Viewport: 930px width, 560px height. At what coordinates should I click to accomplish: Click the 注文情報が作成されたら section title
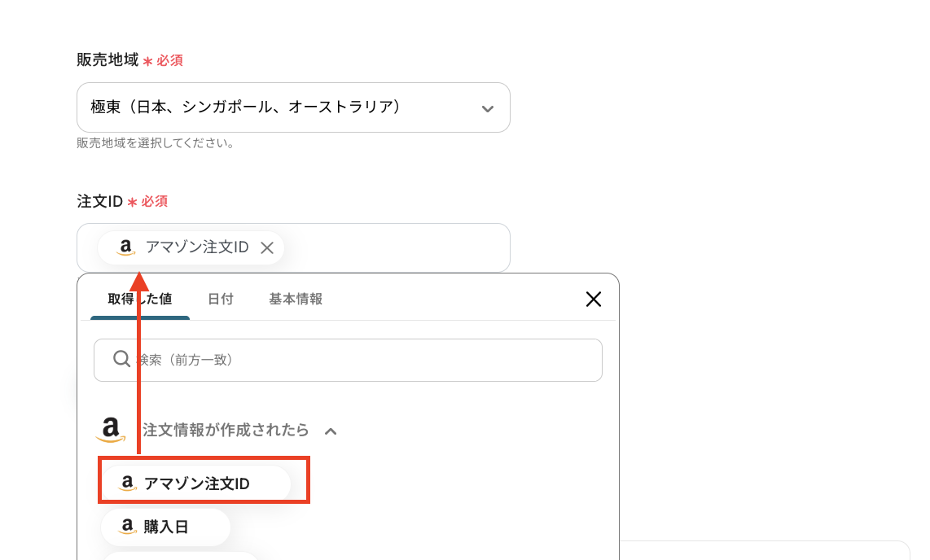(226, 430)
